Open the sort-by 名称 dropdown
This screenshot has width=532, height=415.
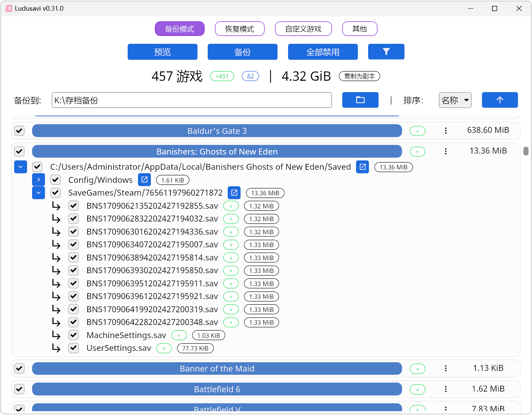(x=455, y=100)
